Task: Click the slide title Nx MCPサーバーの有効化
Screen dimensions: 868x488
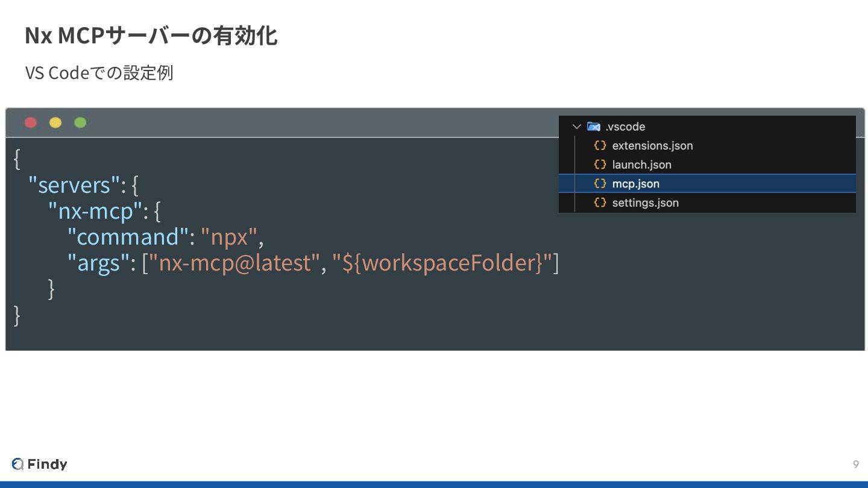Action: (151, 36)
